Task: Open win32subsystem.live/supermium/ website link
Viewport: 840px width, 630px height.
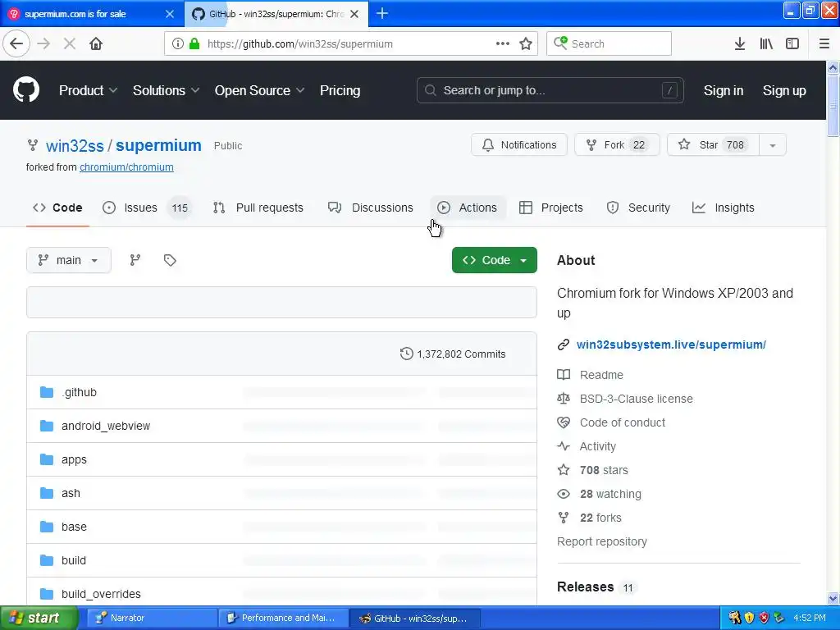Action: click(671, 345)
